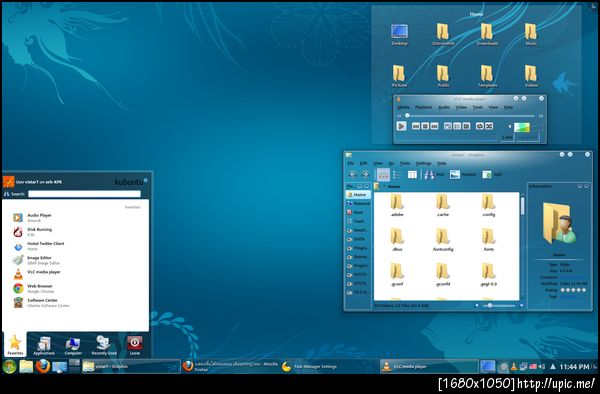This screenshot has width=600, height=394.
Task: Select the .gconf folder in Dolphin
Action: (397, 275)
